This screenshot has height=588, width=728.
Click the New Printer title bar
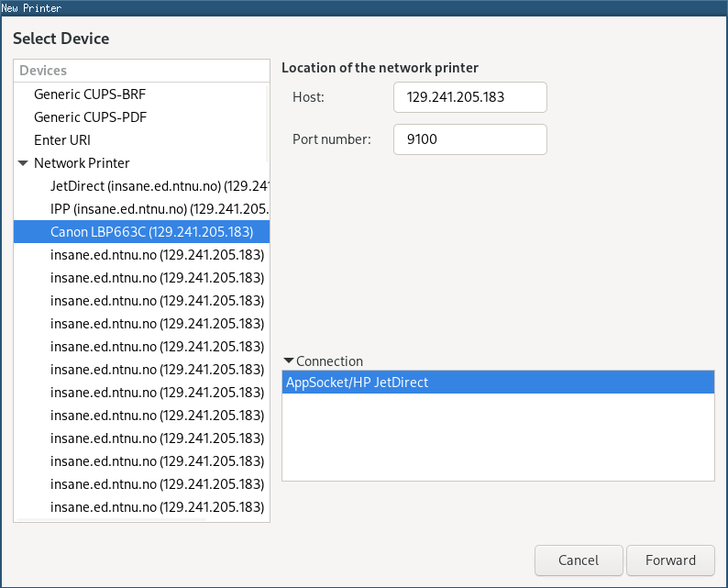point(364,7)
